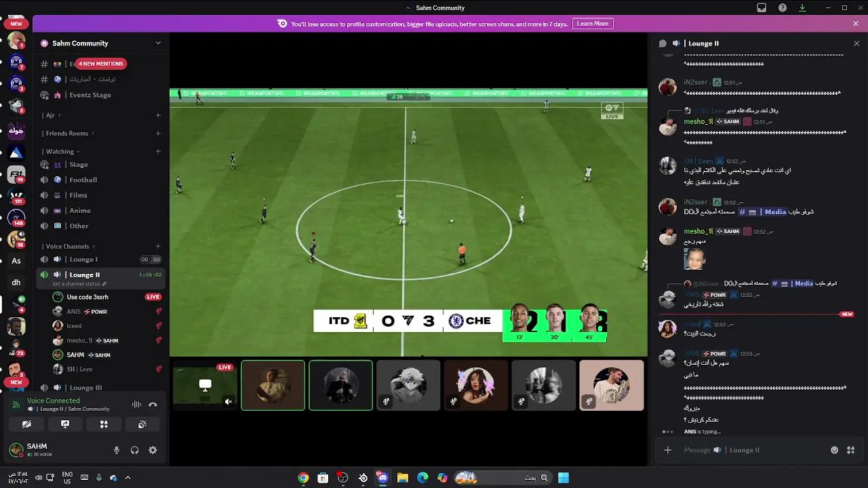This screenshot has height=488, width=868.
Task: Open server with F31 icon
Action: 16,174
